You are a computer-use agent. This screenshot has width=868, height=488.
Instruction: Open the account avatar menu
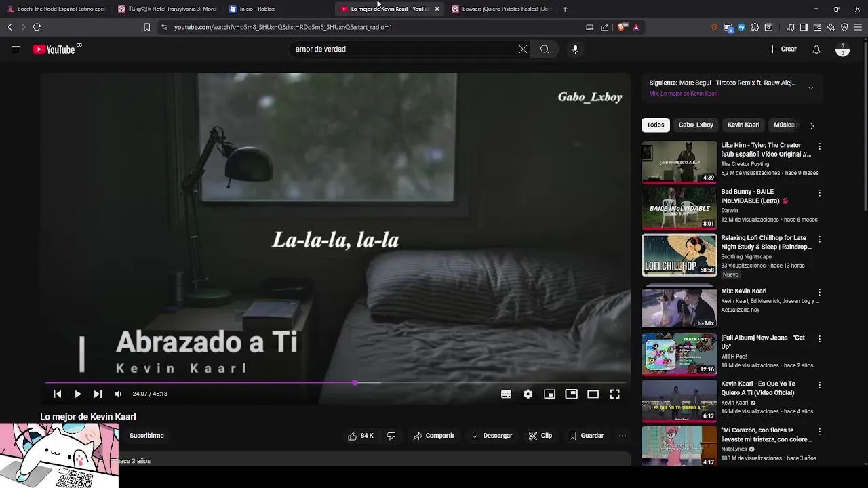[842, 50]
